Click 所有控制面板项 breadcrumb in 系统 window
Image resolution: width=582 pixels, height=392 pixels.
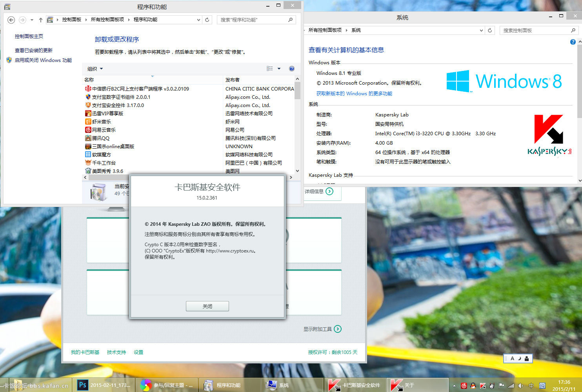pyautogui.click(x=325, y=30)
